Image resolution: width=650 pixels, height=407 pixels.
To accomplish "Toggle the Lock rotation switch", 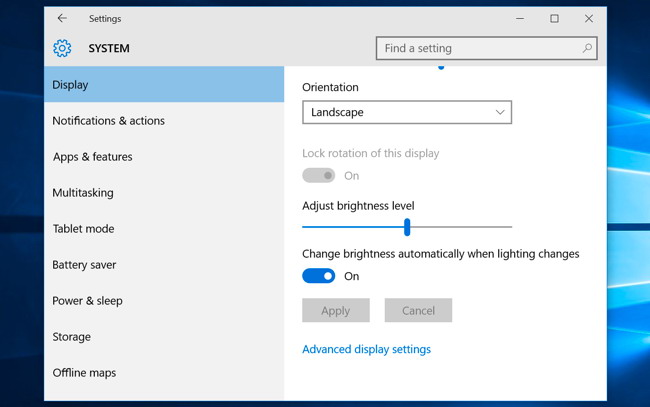I will pos(319,175).
